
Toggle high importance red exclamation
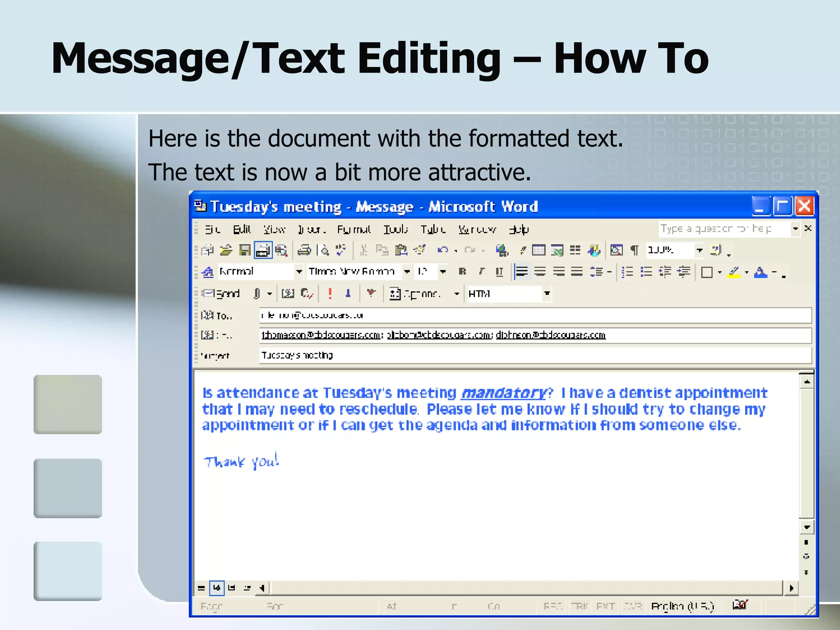coord(330,293)
